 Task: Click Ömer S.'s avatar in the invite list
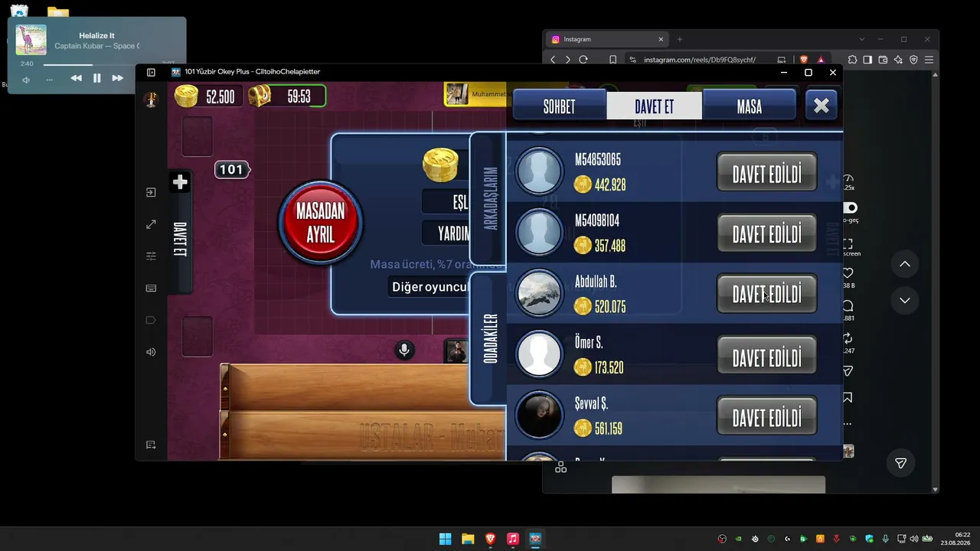click(539, 354)
